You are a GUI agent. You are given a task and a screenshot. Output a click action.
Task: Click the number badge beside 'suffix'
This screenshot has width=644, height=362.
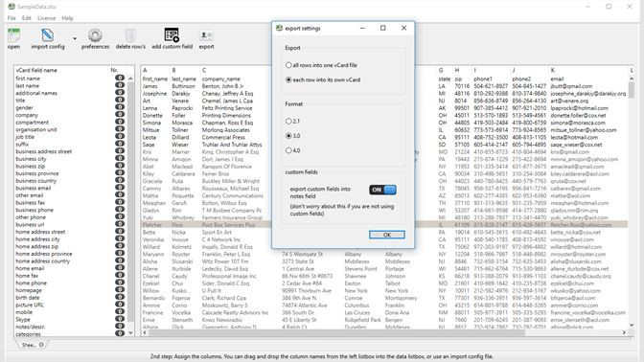pyautogui.click(x=120, y=144)
